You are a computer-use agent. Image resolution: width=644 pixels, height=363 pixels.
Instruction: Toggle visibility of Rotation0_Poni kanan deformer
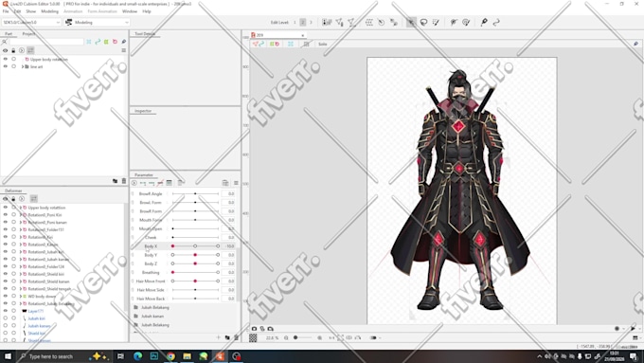click(6, 222)
